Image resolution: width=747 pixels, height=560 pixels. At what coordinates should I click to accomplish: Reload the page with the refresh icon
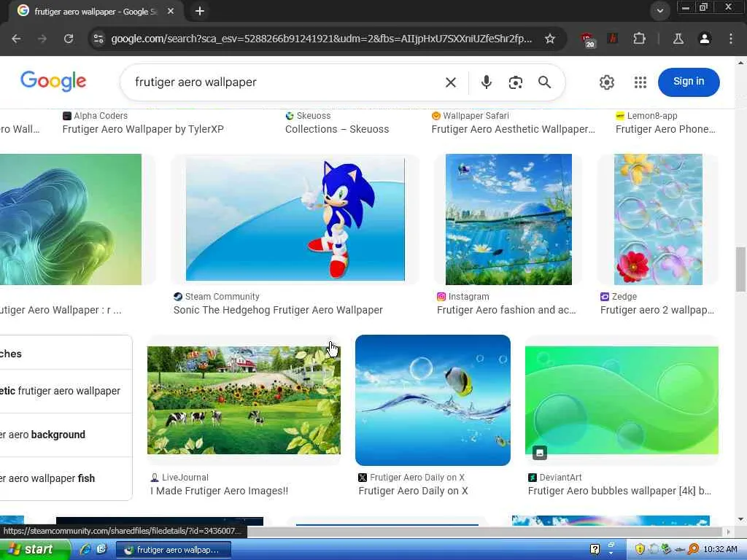point(69,39)
